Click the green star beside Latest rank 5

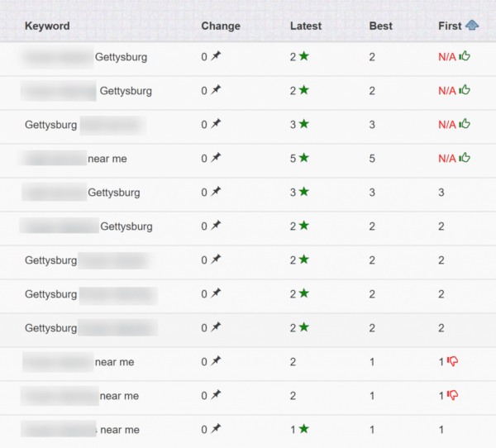(304, 158)
